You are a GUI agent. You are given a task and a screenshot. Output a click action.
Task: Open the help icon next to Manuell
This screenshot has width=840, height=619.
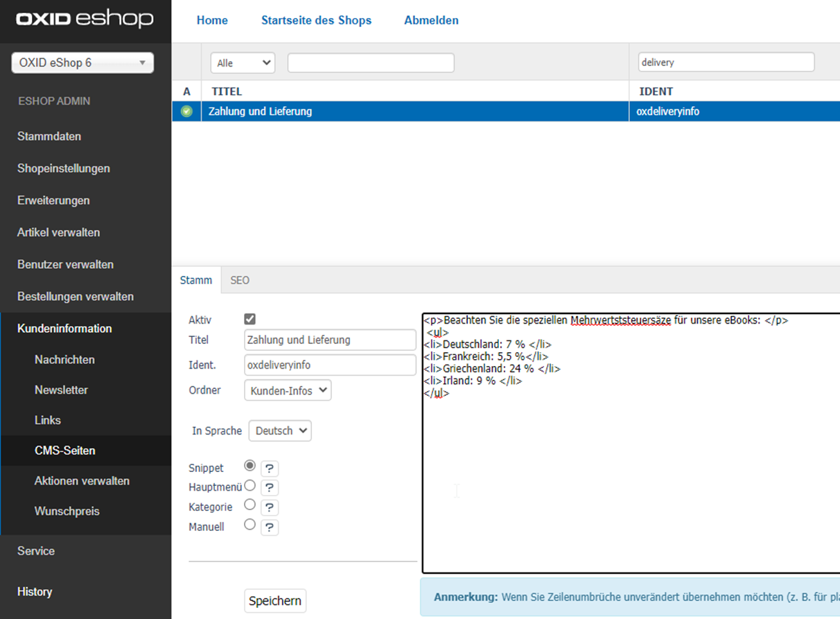(x=270, y=528)
